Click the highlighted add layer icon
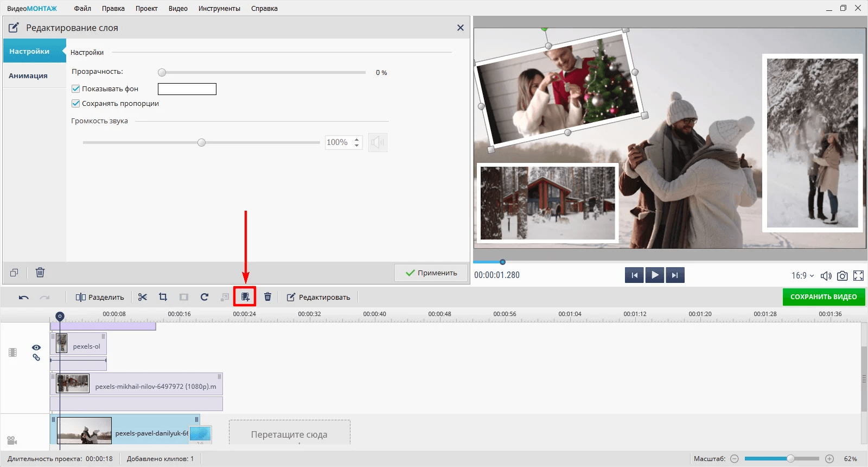 pos(245,297)
